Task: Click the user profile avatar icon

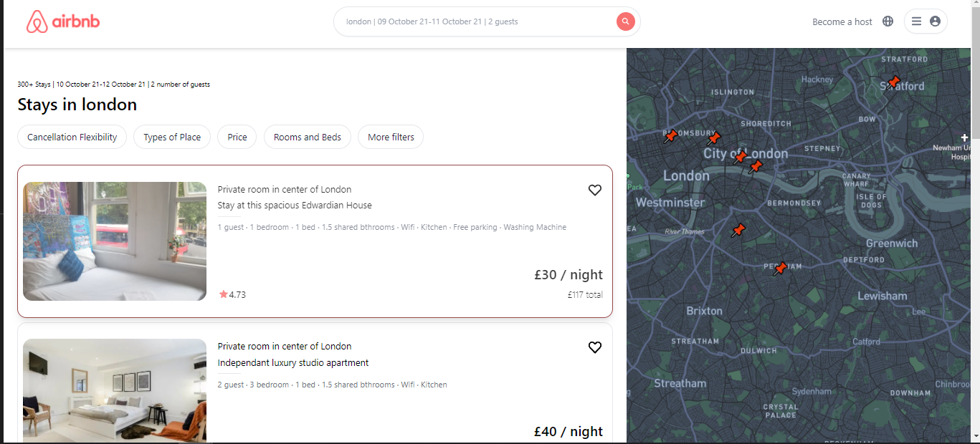Action: (x=935, y=21)
